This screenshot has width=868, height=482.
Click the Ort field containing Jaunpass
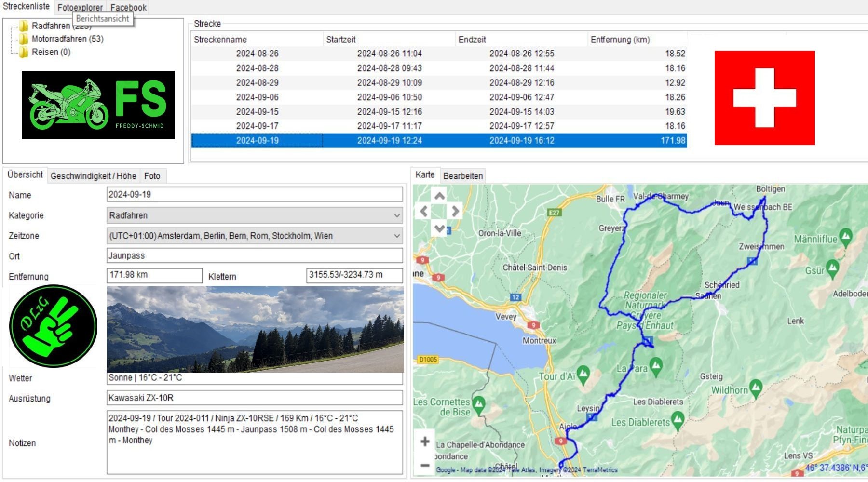255,255
